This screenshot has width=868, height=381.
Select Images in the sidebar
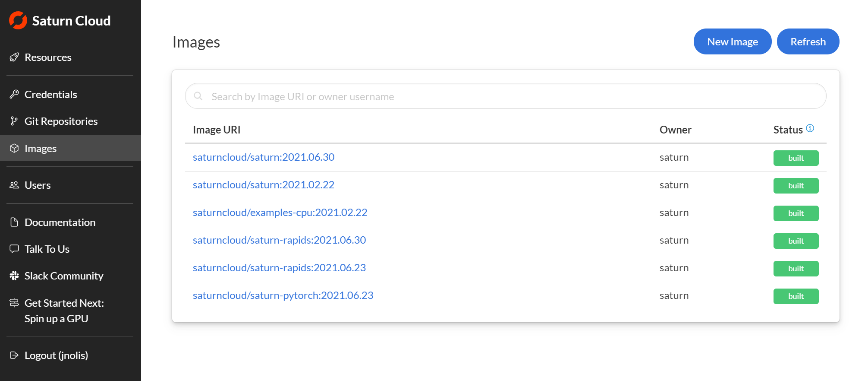point(70,148)
